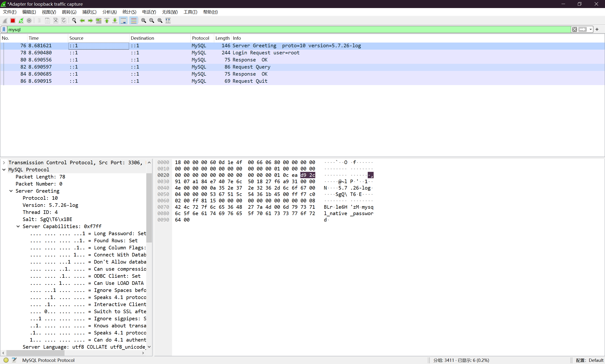
Task: Click the 配置: Default profile in status bar
Action: [589, 360]
